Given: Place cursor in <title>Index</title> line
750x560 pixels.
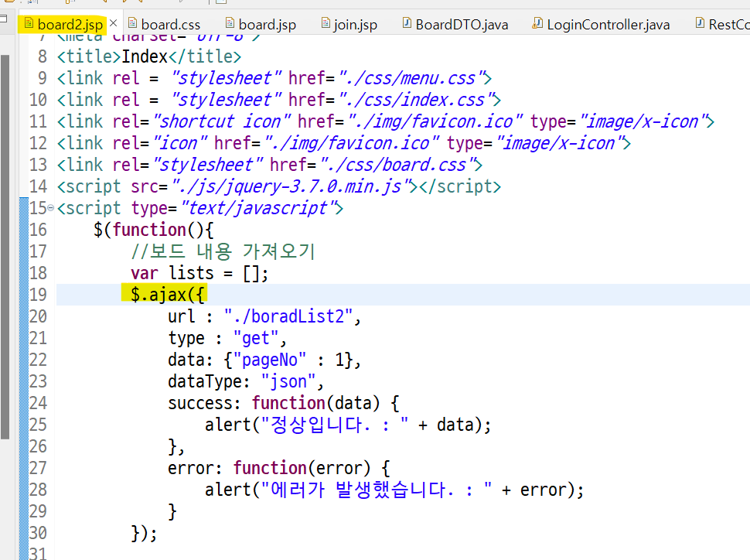Looking at the screenshot, I should pos(149,56).
